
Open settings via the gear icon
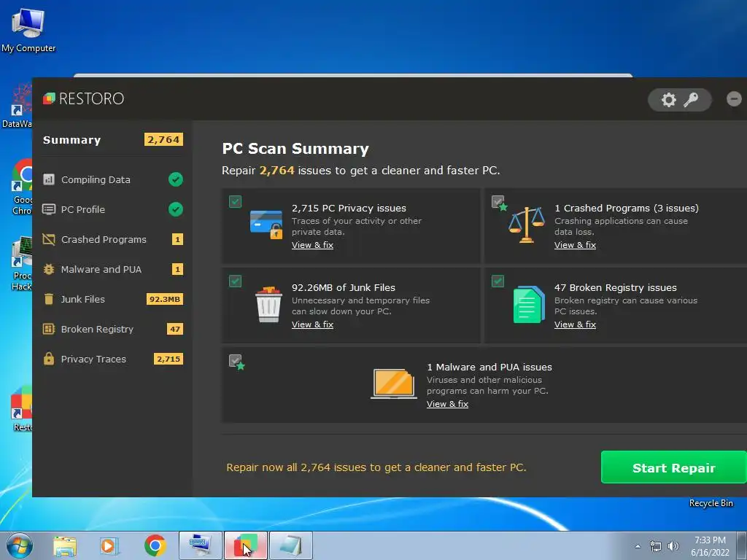tap(668, 99)
